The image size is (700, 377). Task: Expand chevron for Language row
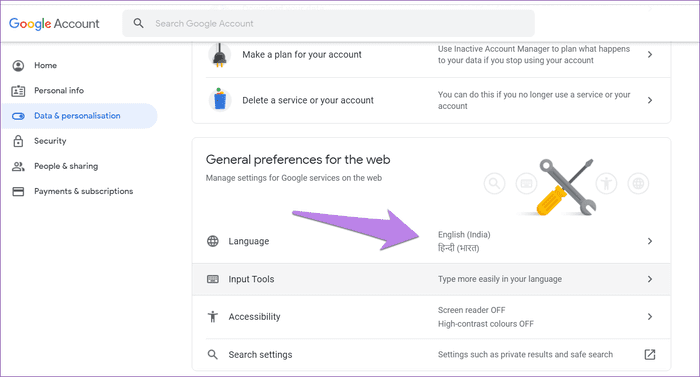coord(650,241)
